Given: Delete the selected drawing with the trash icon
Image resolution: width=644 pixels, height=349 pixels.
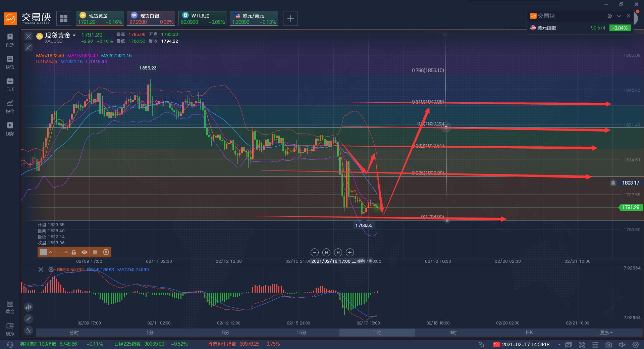Looking at the screenshot, I should click(x=95, y=252).
